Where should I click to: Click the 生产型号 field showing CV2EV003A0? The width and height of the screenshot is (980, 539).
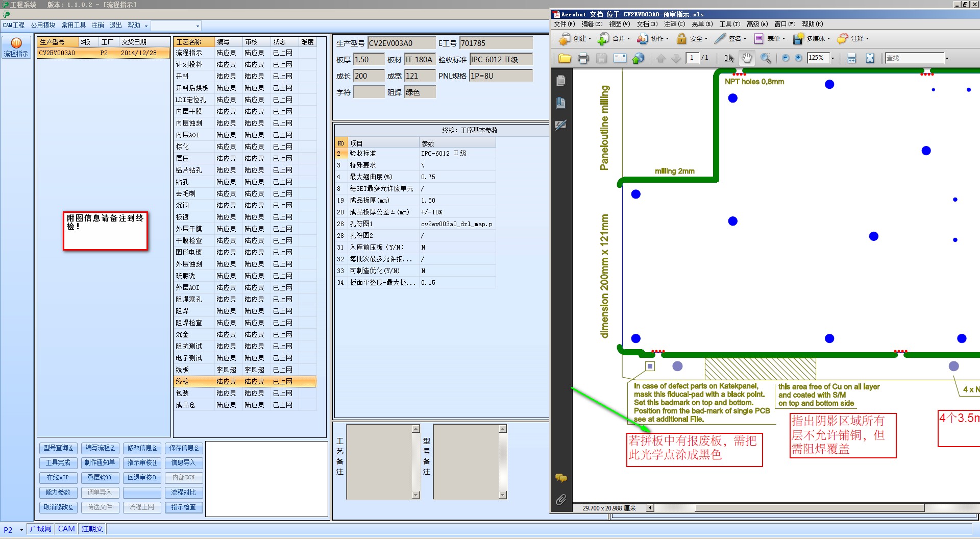tap(401, 43)
